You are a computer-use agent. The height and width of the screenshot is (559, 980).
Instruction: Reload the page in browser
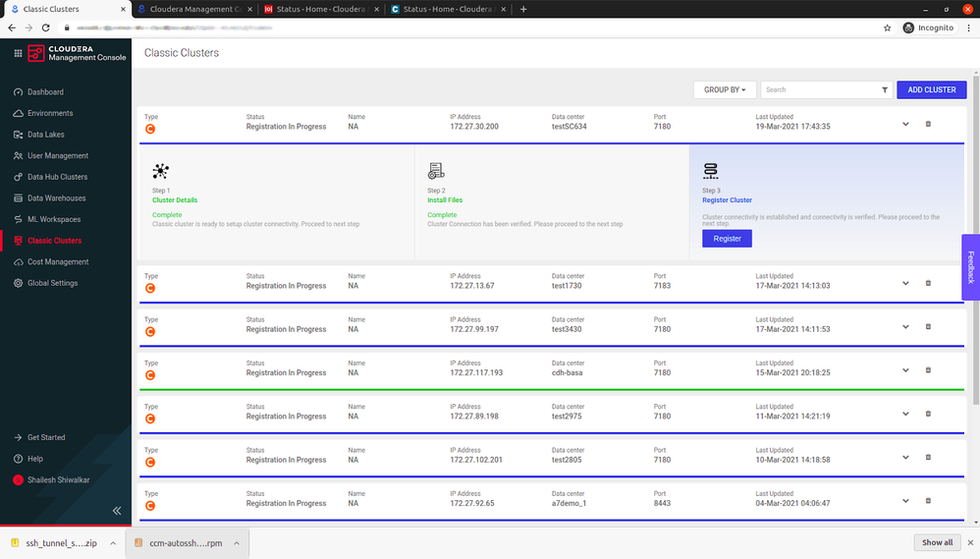[x=48, y=28]
